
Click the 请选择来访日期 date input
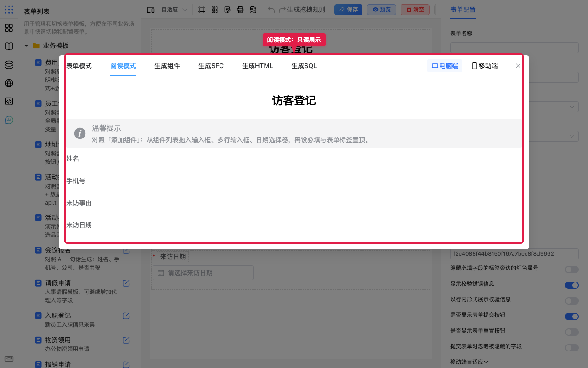tap(203, 273)
